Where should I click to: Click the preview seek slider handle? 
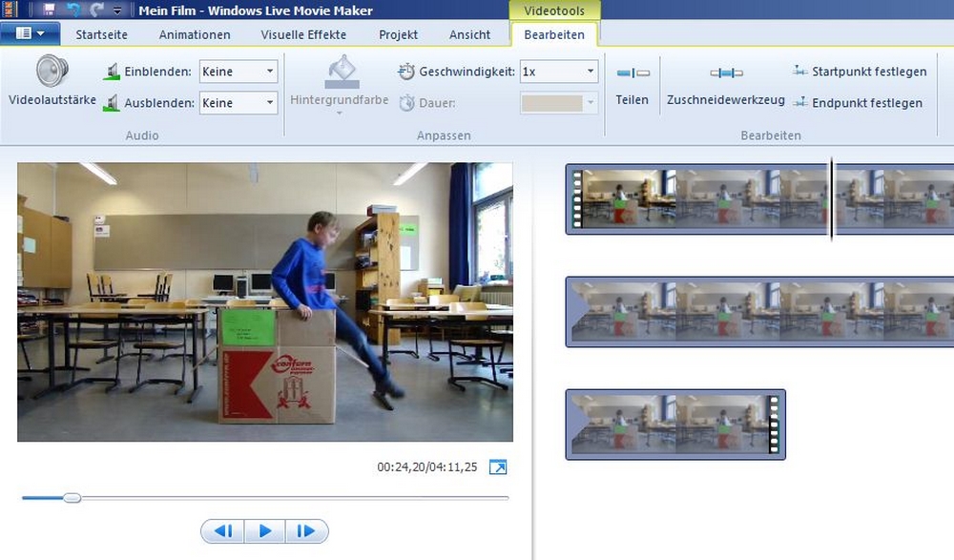point(72,497)
